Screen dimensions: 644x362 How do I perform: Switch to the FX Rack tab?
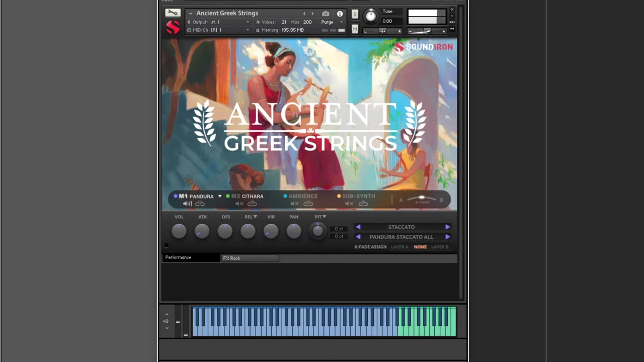(x=250, y=258)
